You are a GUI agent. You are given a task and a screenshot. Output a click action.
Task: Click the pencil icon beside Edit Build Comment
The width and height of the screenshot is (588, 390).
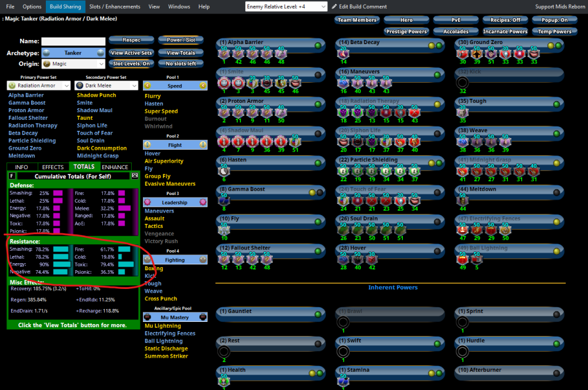pyautogui.click(x=335, y=6)
